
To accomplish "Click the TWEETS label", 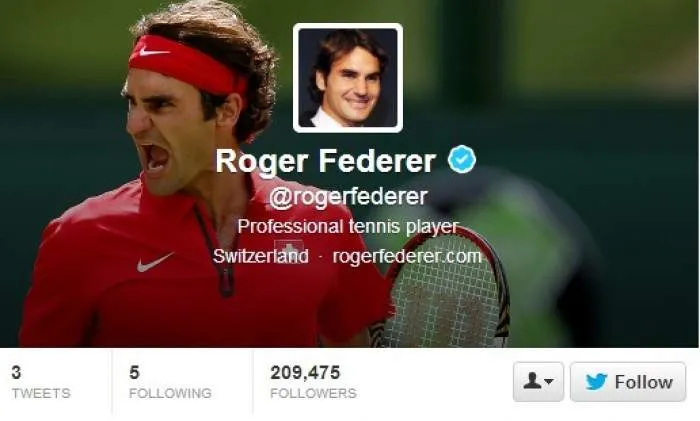I will (x=41, y=393).
